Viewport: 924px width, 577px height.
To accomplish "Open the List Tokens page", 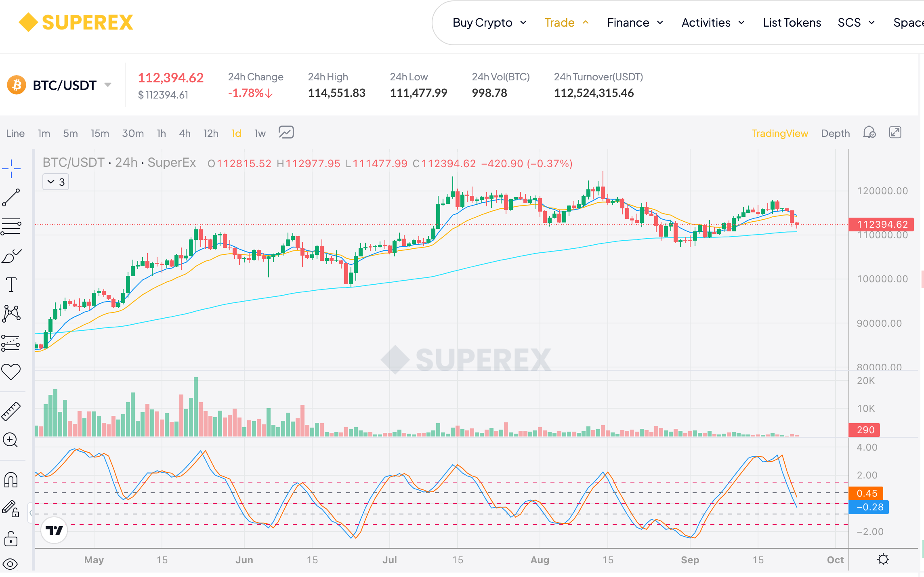I will tap(792, 23).
